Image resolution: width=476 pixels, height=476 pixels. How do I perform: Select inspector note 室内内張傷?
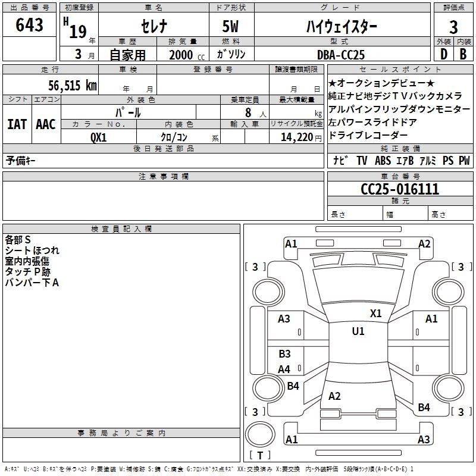[x=27, y=261]
